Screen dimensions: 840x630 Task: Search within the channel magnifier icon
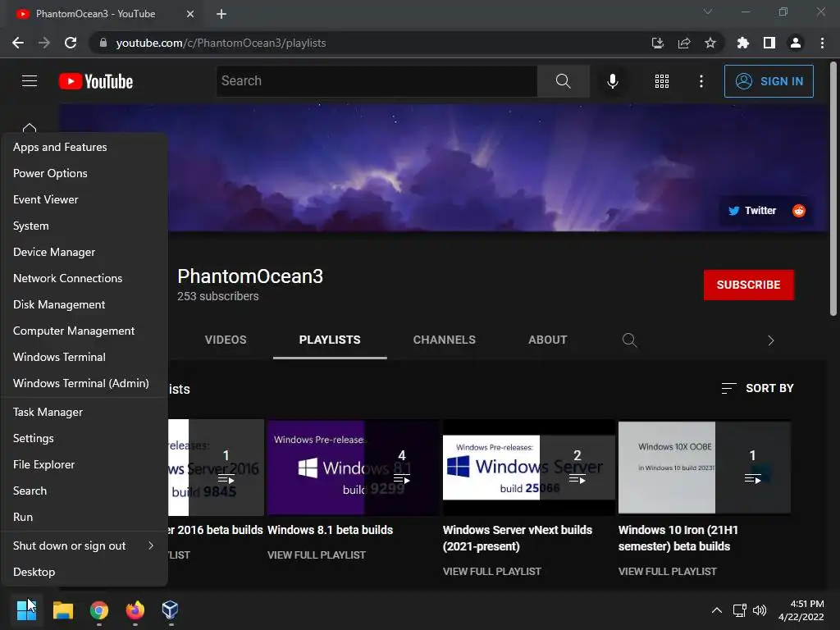click(629, 340)
